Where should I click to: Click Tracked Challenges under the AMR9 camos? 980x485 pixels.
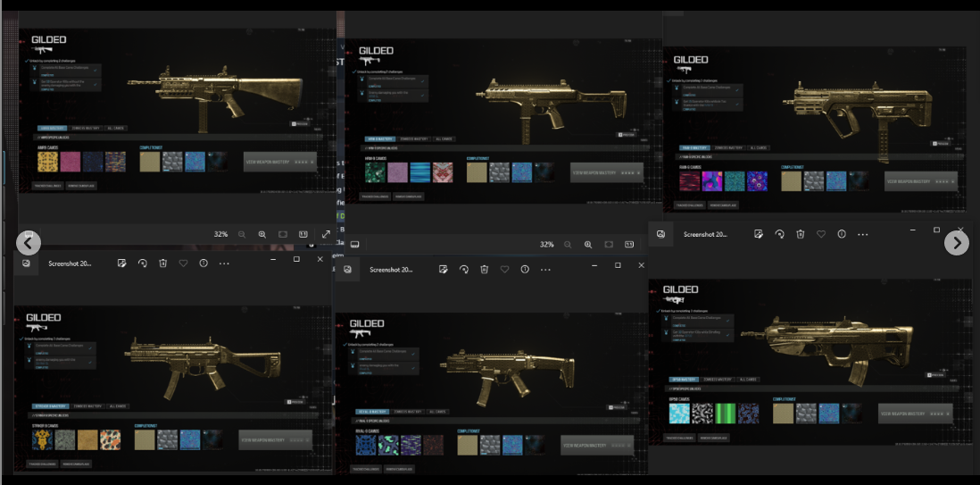[47, 186]
